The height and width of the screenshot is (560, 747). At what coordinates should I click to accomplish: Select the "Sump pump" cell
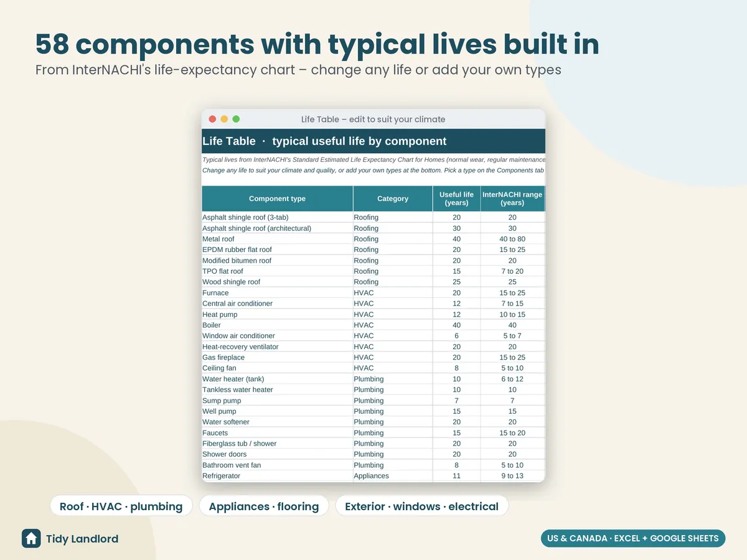click(278, 401)
